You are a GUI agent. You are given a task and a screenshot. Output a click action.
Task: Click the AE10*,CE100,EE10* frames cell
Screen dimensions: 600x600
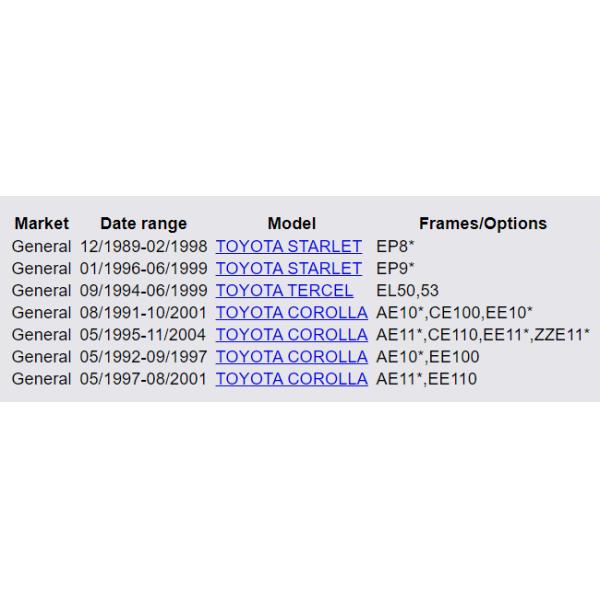(454, 312)
